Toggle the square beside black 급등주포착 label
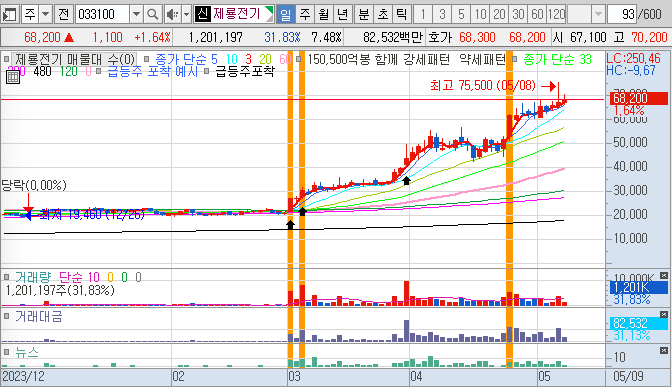Image resolution: width=672 pixels, height=387 pixels. click(x=206, y=71)
